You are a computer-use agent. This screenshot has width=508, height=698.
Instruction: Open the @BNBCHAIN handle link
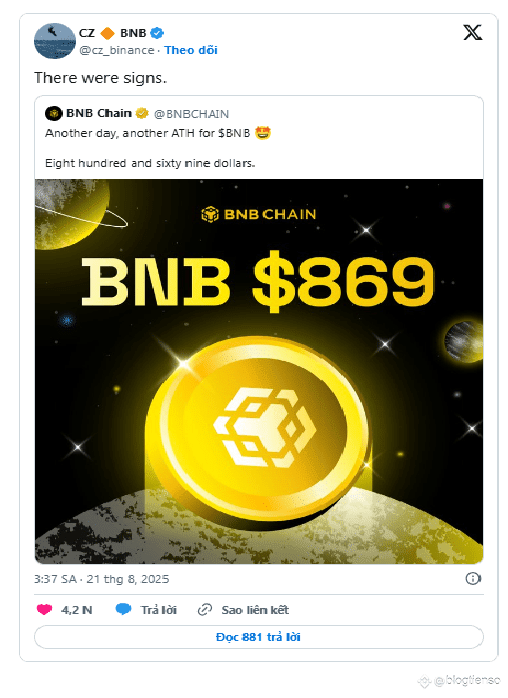coord(191,114)
